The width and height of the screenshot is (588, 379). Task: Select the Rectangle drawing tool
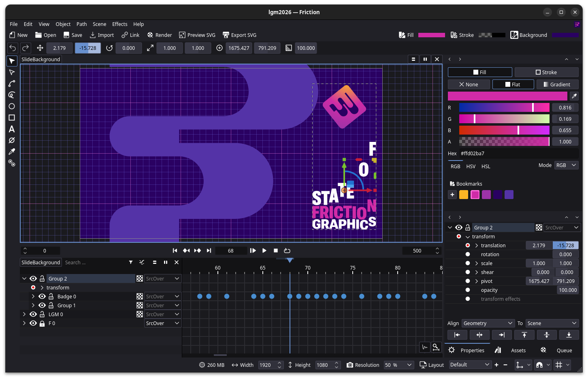[x=12, y=118]
